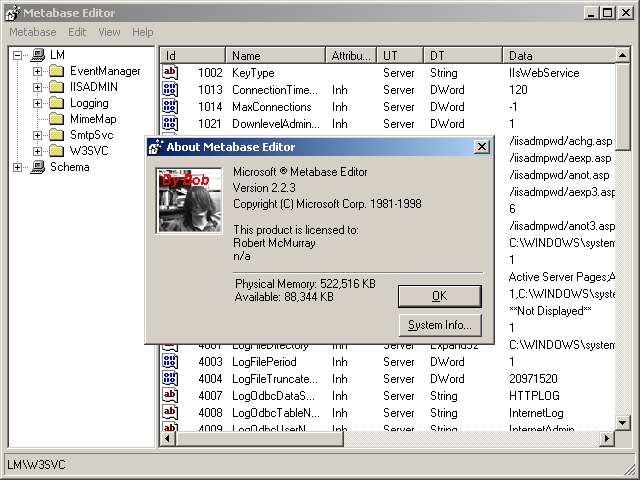Image resolution: width=640 pixels, height=480 pixels.
Task: Click the EventManager folder icon
Action: pos(56,71)
